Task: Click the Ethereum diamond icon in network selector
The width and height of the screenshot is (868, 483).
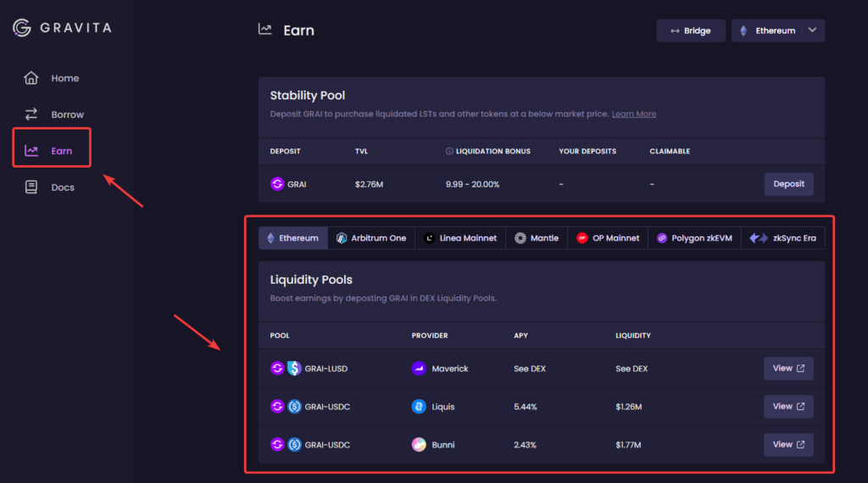Action: [743, 31]
